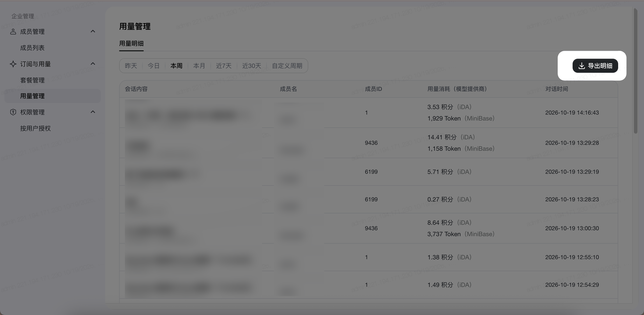Click the 订阅与用量 sparkle icon

point(13,64)
